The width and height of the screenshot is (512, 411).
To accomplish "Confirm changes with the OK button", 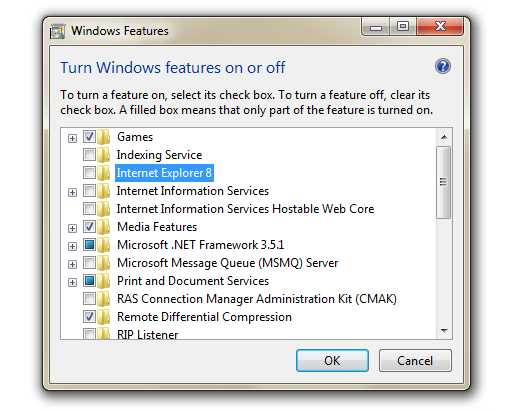I will pos(332,361).
